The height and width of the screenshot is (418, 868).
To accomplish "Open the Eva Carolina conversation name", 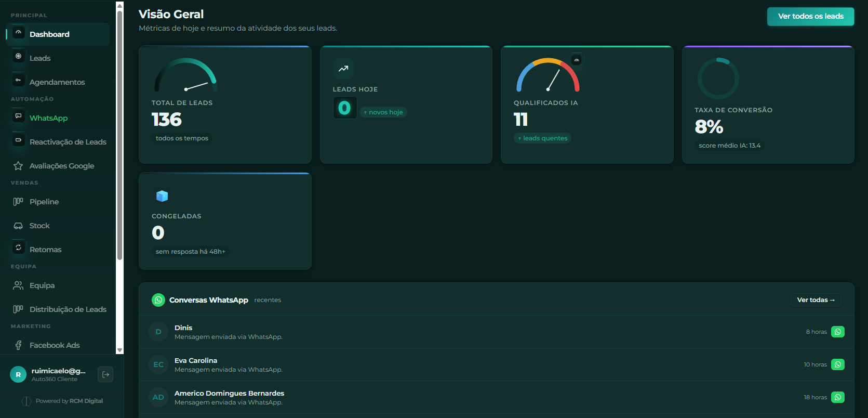I will (196, 360).
